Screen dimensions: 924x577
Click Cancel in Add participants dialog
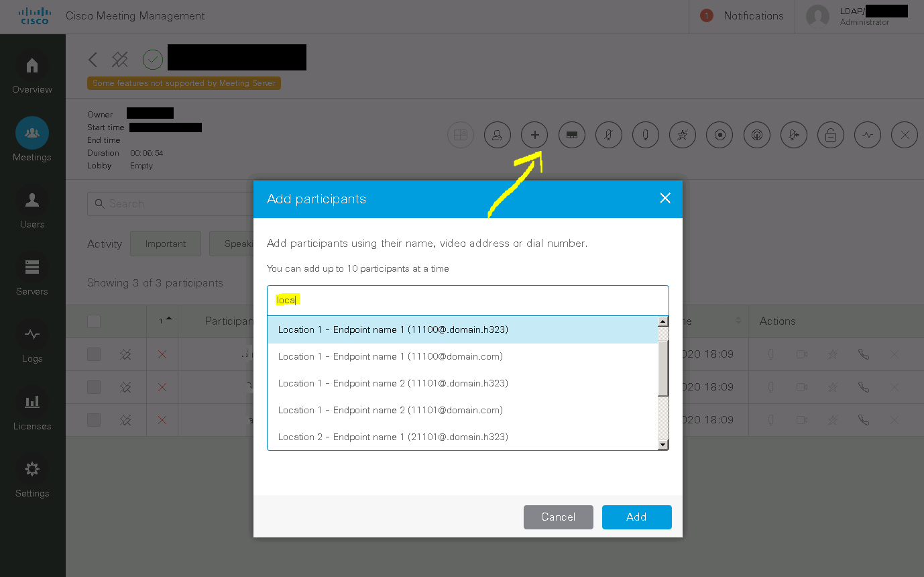tap(559, 517)
